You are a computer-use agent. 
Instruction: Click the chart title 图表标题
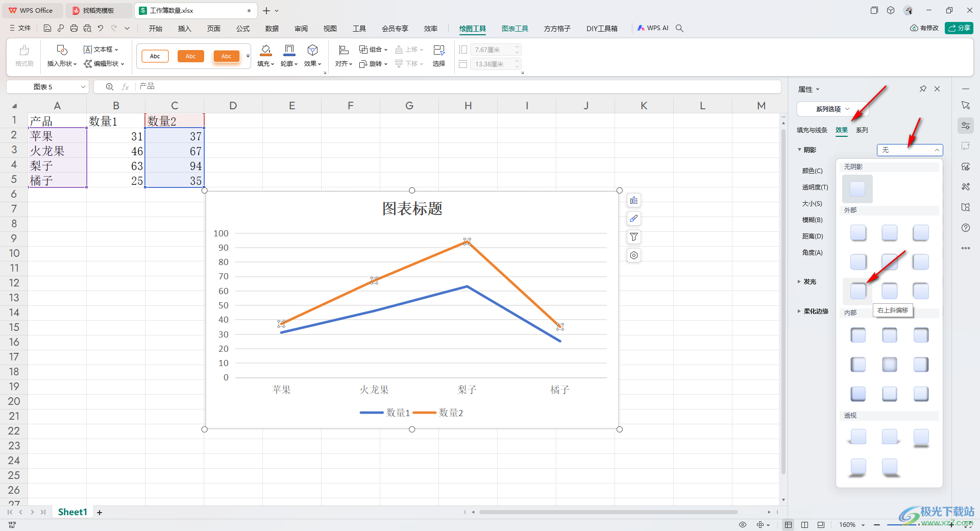[x=412, y=208]
